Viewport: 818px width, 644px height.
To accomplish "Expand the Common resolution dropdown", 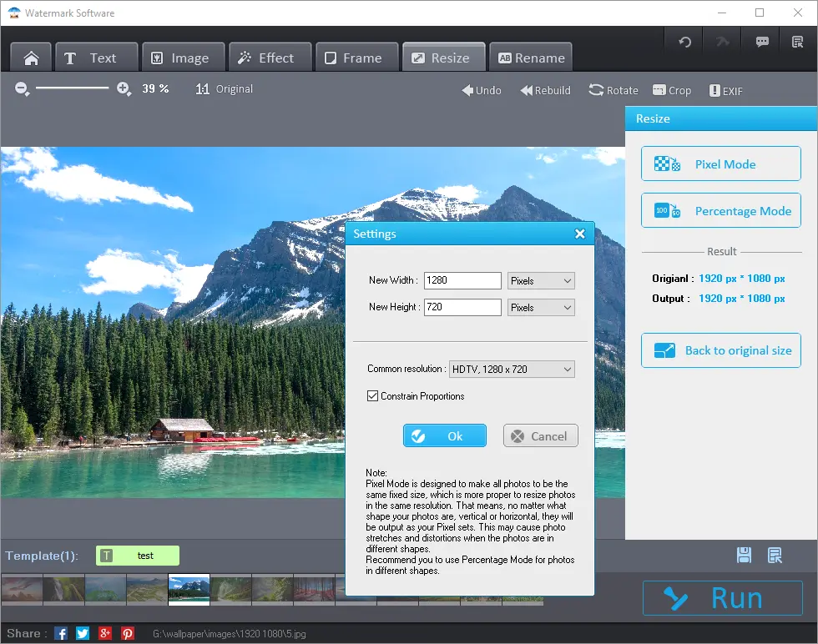I will click(512, 370).
